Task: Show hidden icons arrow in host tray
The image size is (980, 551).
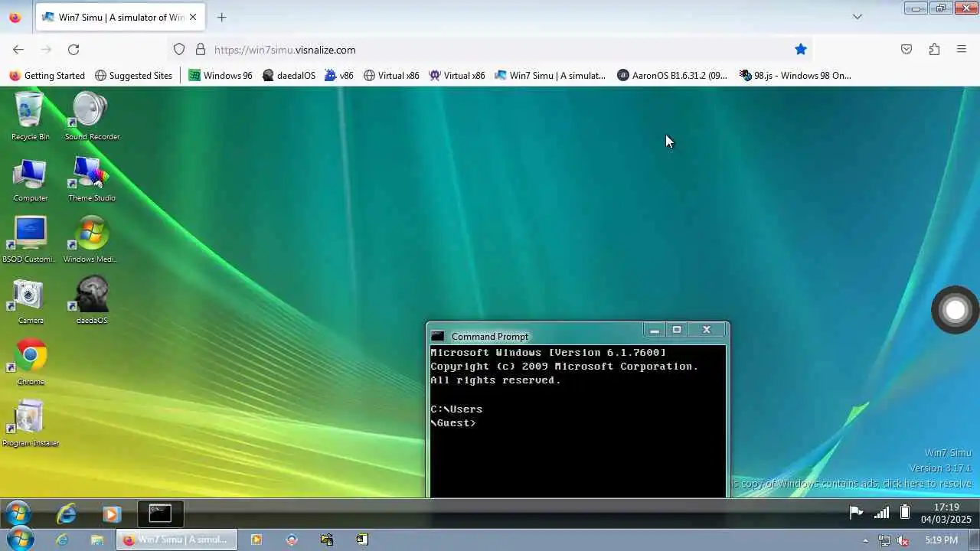Action: coord(866,540)
